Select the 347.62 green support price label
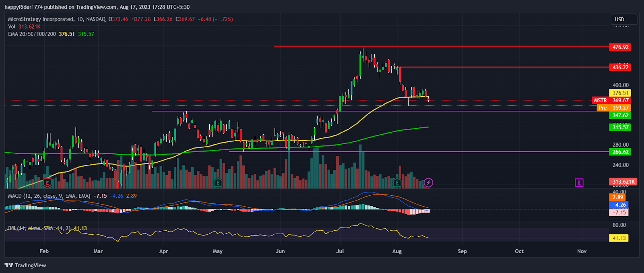644x273 pixels. [x=620, y=116]
